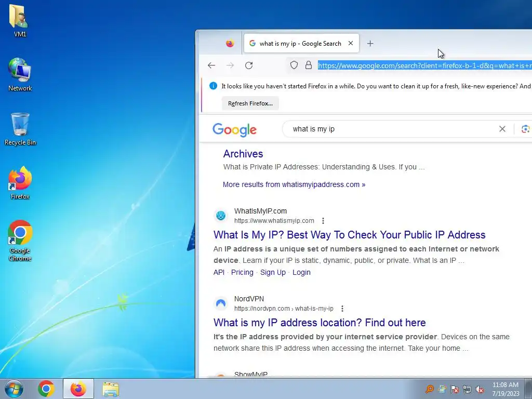Open 'What is my IP address location?' result
This screenshot has width=532, height=399.
pyautogui.click(x=320, y=323)
